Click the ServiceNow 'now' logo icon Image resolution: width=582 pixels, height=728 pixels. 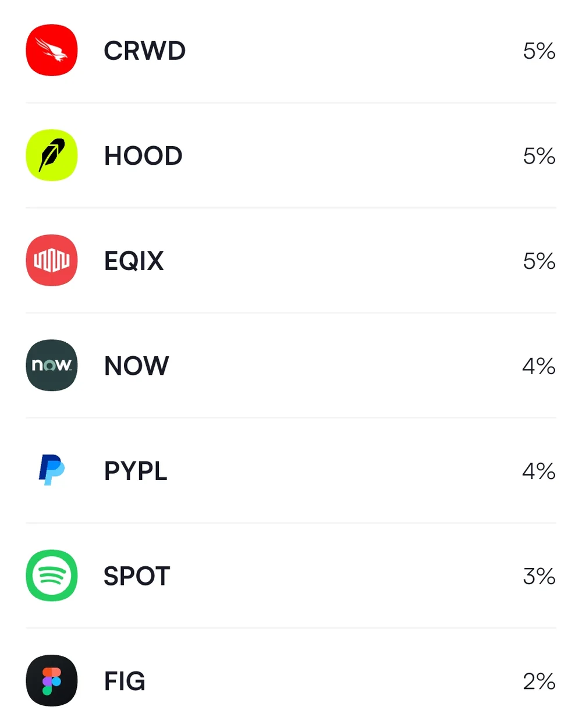(x=52, y=365)
